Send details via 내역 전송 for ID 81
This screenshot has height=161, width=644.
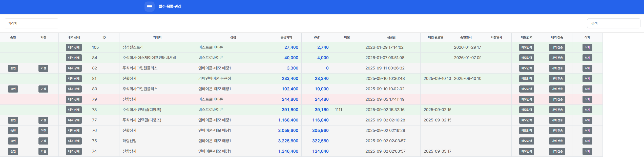[557, 79]
